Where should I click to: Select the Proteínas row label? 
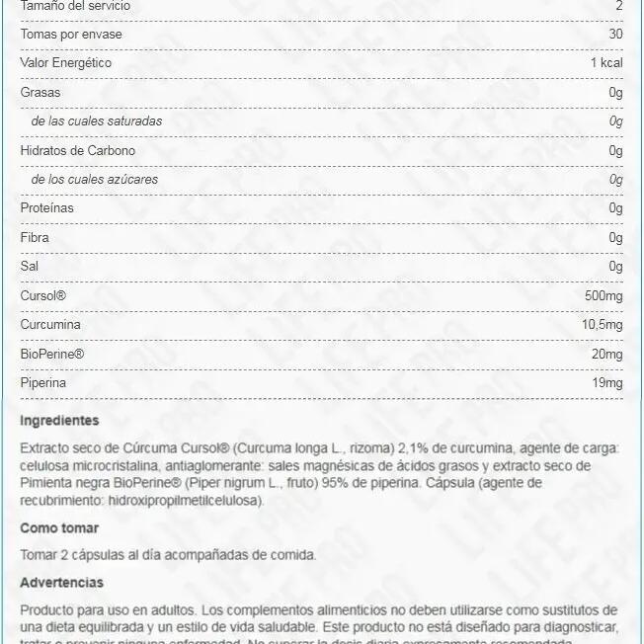[x=47, y=208]
